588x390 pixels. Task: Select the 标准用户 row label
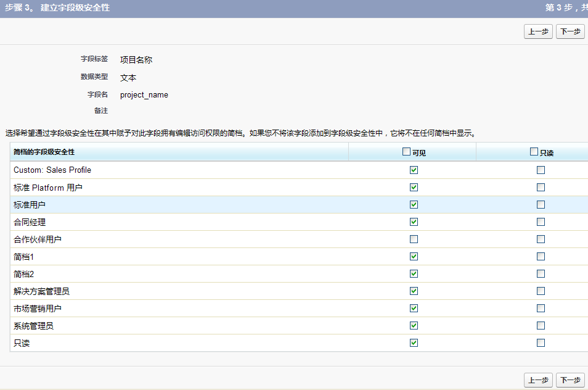click(30, 205)
